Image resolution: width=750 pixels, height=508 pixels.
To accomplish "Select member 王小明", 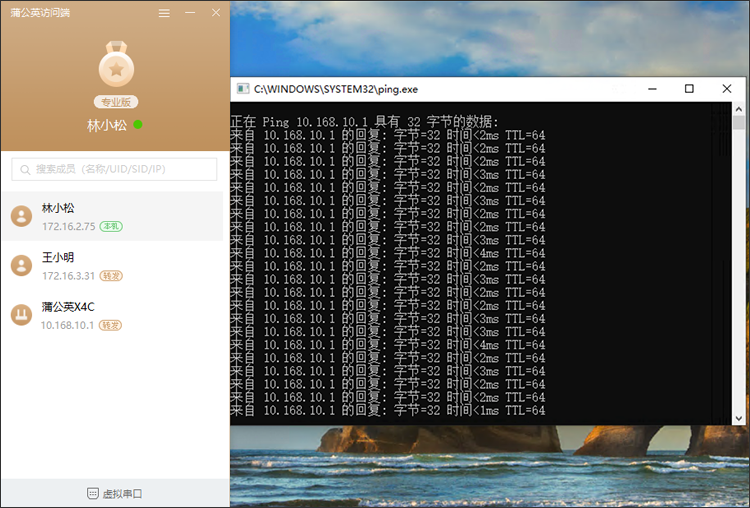I will [x=112, y=265].
